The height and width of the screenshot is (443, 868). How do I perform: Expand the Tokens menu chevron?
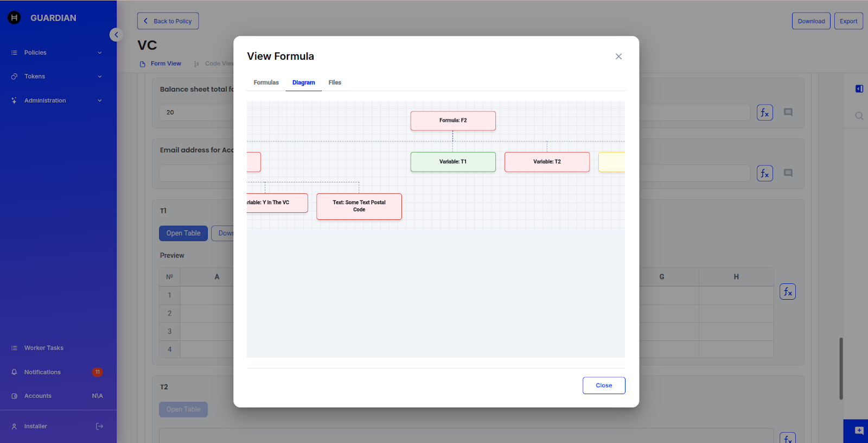point(100,77)
